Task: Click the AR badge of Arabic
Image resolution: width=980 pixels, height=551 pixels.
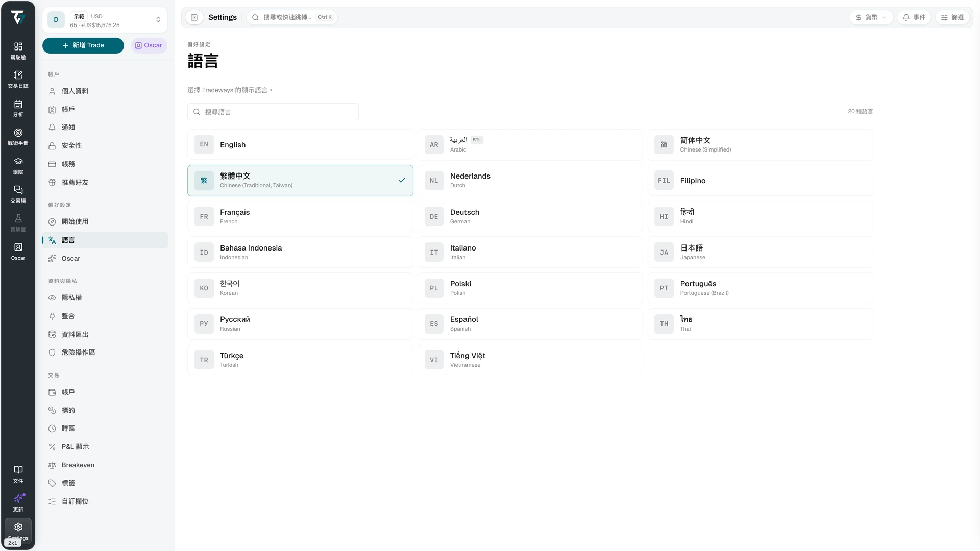Action: [434, 145]
